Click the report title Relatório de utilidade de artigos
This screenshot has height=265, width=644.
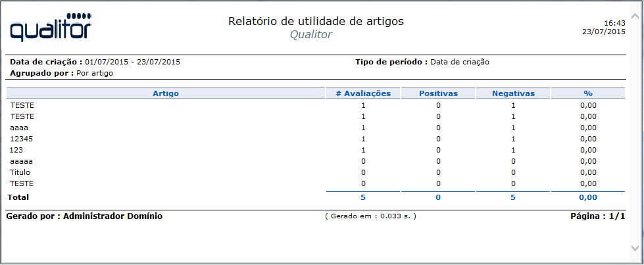click(316, 21)
